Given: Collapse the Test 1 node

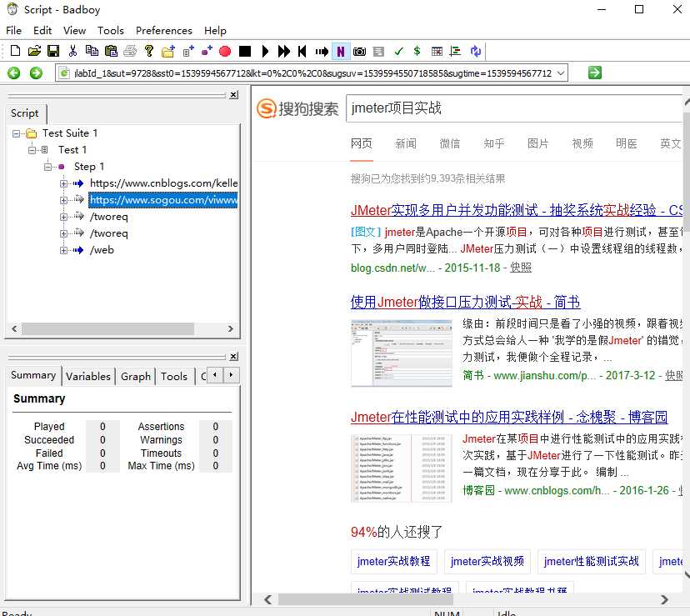Looking at the screenshot, I should point(32,150).
